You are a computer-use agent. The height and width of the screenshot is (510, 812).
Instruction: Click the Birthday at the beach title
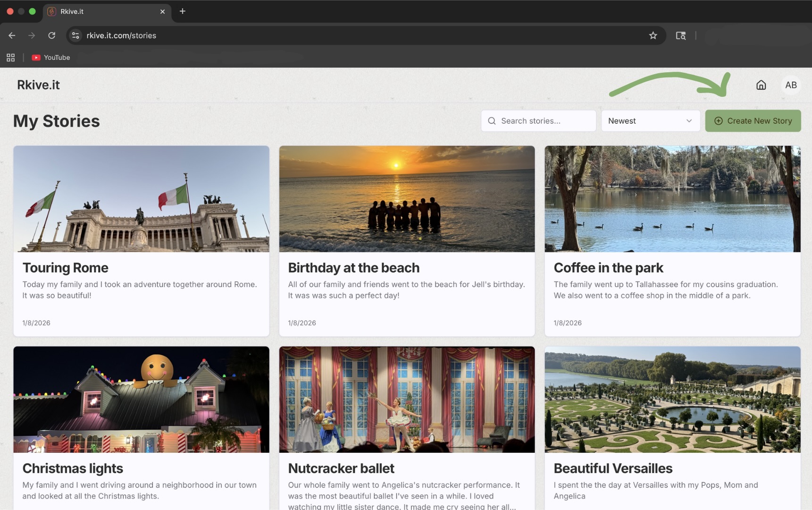[354, 268]
